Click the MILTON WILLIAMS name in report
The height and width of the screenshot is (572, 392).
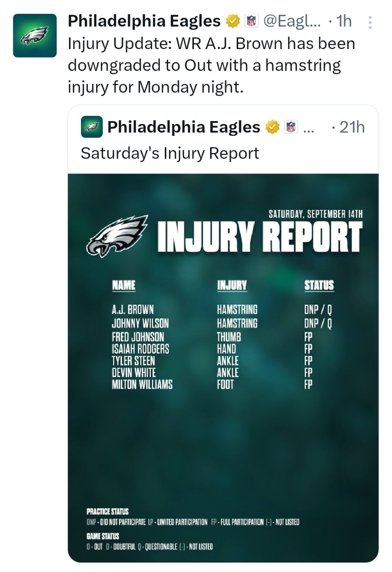point(142,384)
